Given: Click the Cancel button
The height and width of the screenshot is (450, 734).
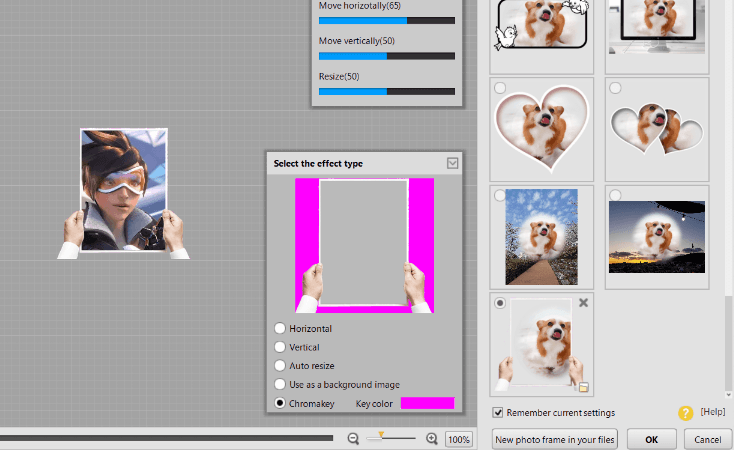Looking at the screenshot, I should (707, 440).
